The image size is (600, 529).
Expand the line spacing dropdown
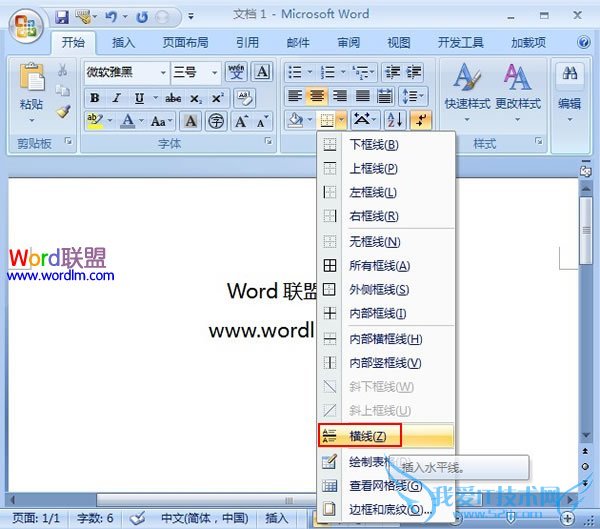(413, 96)
